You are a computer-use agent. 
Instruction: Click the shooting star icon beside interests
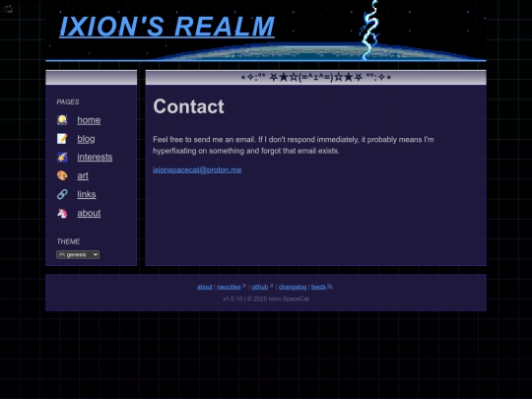tap(62, 157)
